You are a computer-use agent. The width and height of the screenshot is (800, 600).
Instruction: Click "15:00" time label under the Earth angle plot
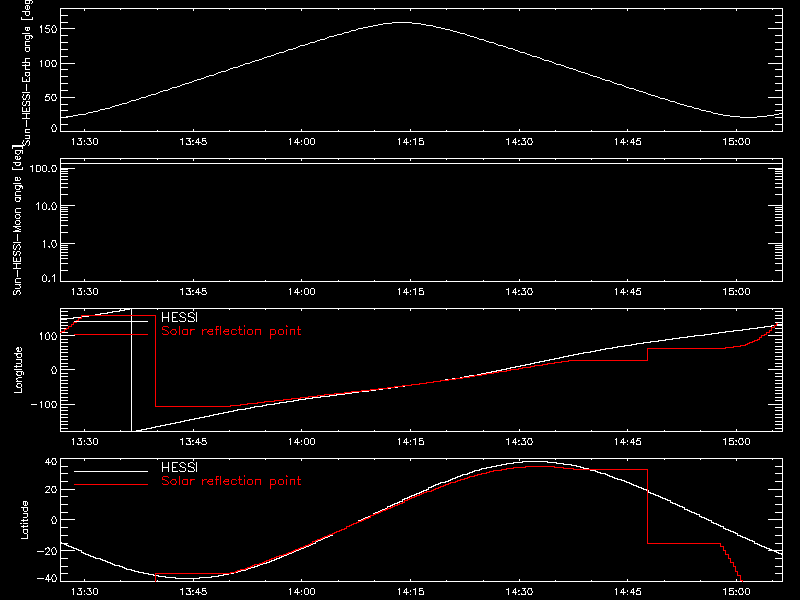pos(736,141)
